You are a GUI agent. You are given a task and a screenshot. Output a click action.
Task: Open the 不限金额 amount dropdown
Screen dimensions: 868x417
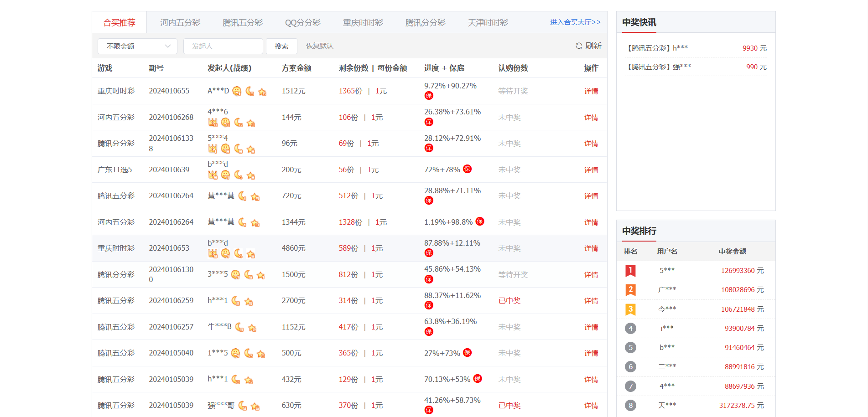(x=137, y=46)
